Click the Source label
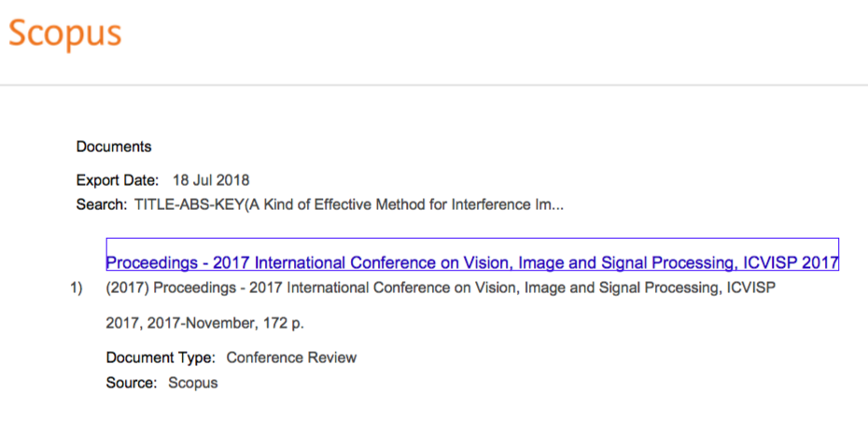This screenshot has height=421, width=868. coord(132,383)
